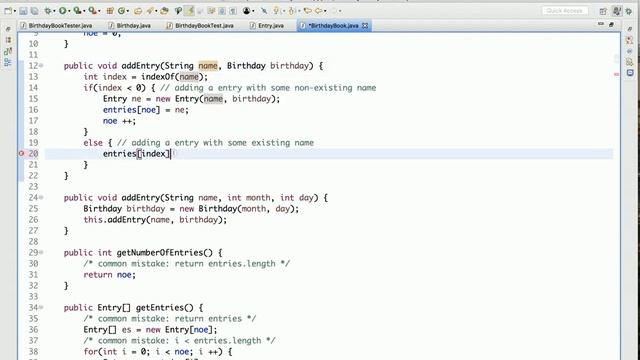Collapse the fold marker at line 24
The image size is (640, 360).
pyautogui.click(x=41, y=198)
